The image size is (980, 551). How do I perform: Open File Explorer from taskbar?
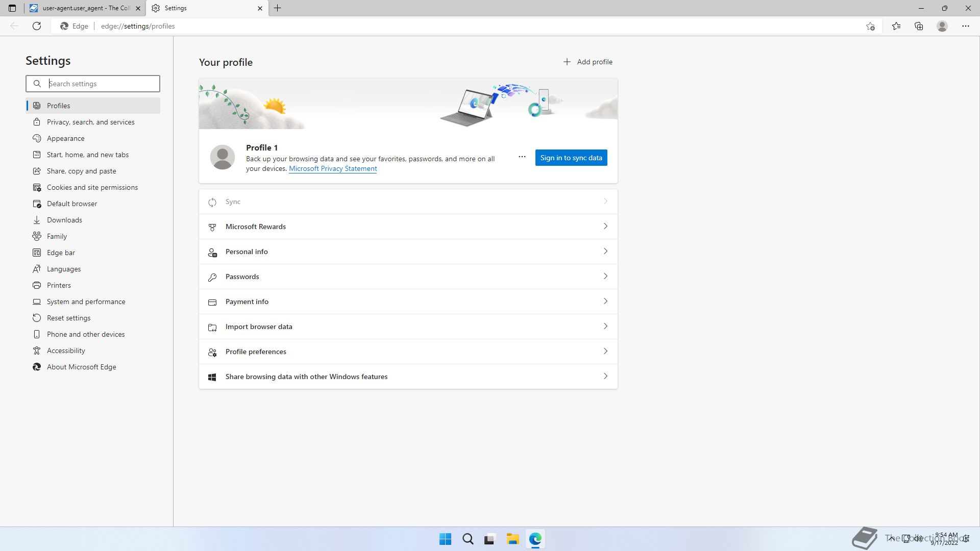(512, 539)
